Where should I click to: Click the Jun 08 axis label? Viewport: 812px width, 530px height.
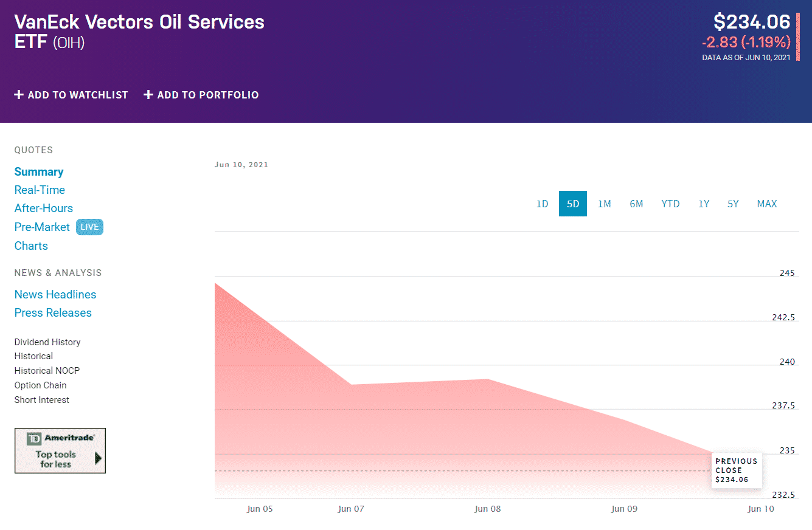tap(488, 509)
